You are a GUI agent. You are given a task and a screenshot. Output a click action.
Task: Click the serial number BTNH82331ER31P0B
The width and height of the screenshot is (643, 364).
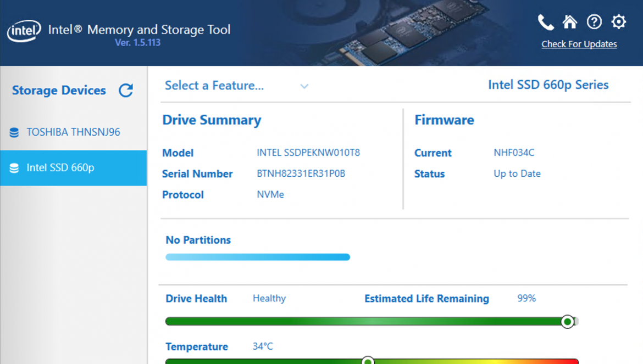(301, 173)
